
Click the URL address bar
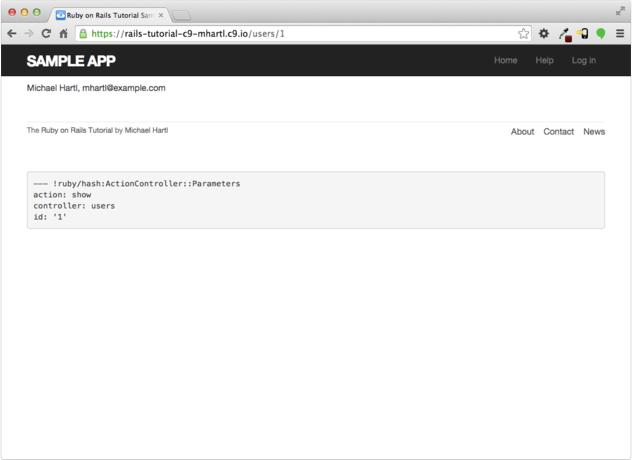pos(300,33)
